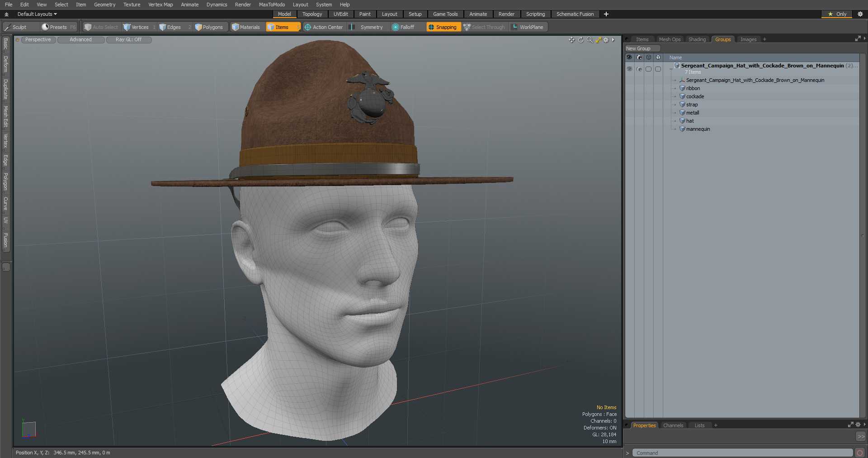Open the viewport settings gear
This screenshot has width=868, height=458.
pyautogui.click(x=606, y=40)
